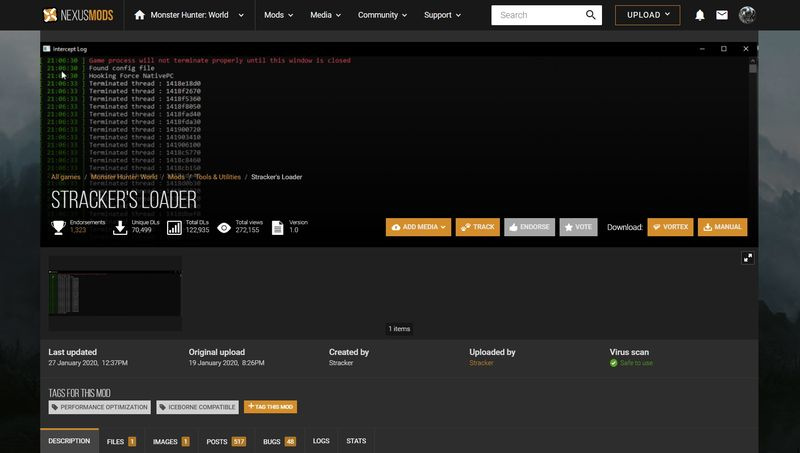Viewport: 800px width, 453px height.
Task: Click the virus scan green check icon
Action: point(613,363)
